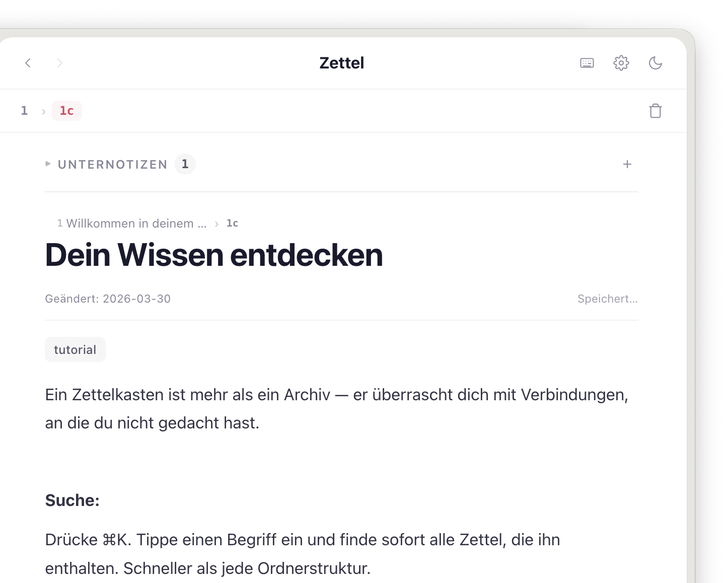
Task: Select the red 1c breadcrumb chip
Action: point(67,111)
